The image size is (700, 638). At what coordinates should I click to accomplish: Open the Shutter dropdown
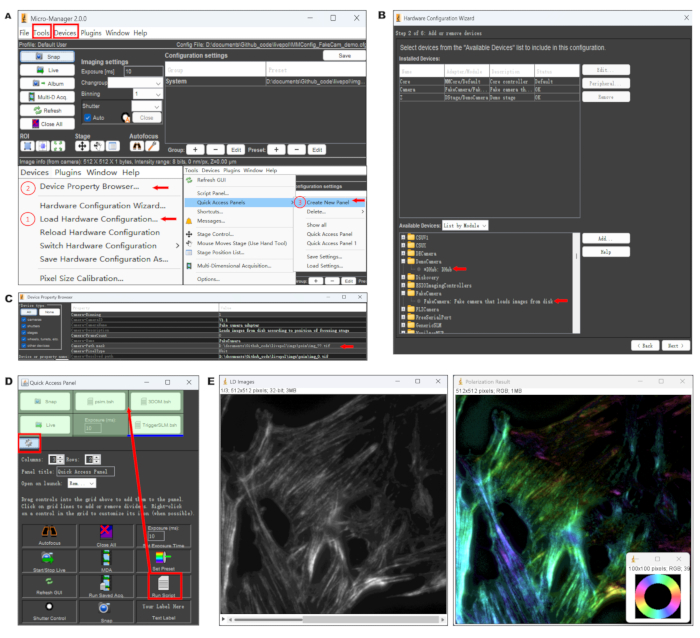click(146, 106)
